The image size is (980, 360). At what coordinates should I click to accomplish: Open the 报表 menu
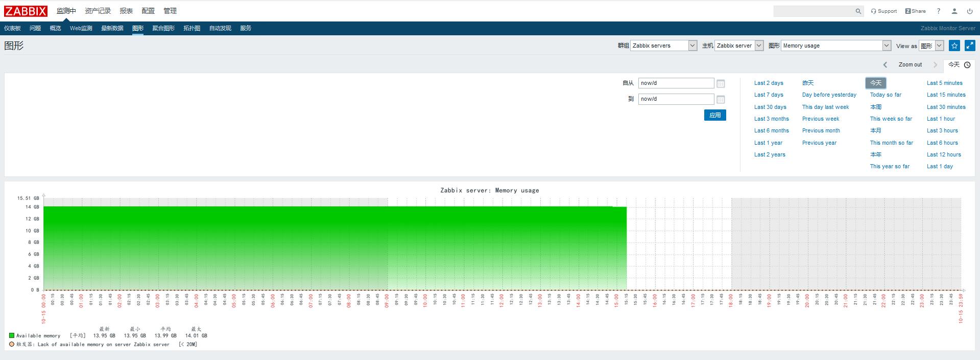tap(126, 11)
